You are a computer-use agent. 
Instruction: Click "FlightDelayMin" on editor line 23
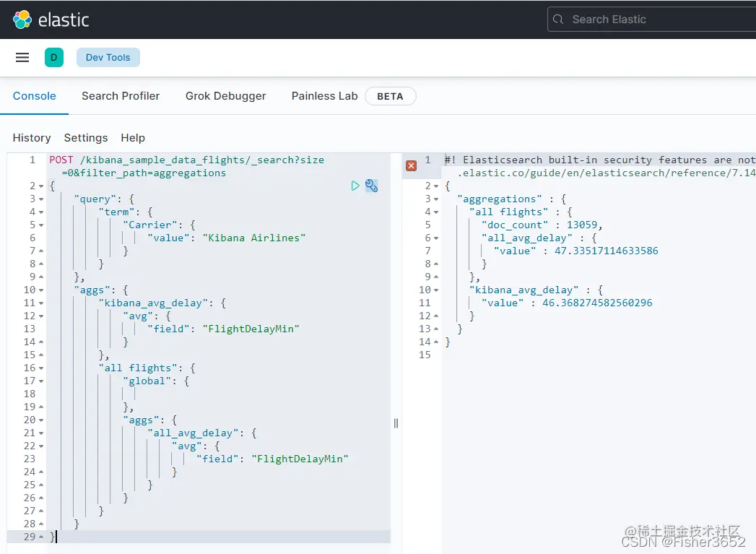tap(300, 459)
